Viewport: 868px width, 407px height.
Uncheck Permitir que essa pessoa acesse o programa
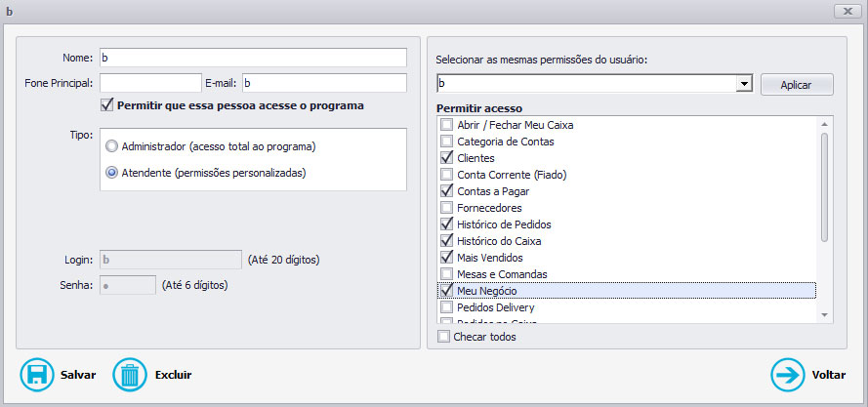106,105
